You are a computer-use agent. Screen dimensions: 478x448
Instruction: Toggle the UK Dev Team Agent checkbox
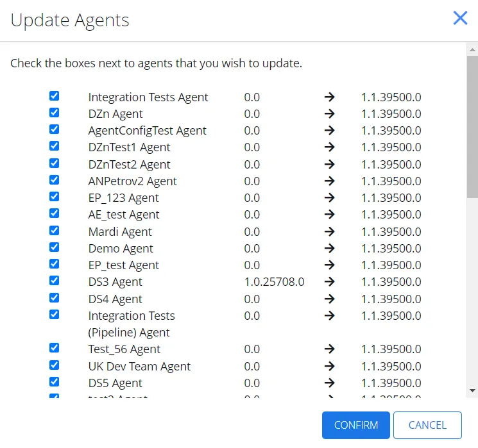55,365
